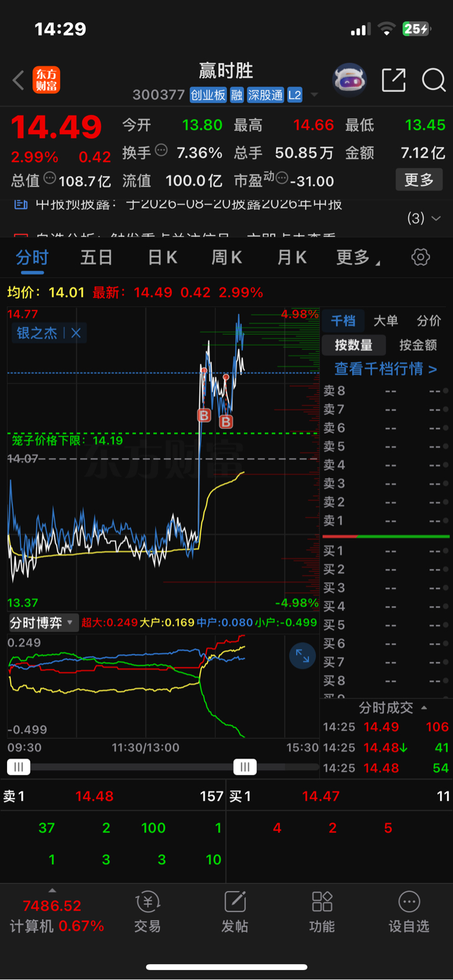Screen dimensions: 453x980
Task: Tap first B buy marker on chart
Action: click(204, 415)
